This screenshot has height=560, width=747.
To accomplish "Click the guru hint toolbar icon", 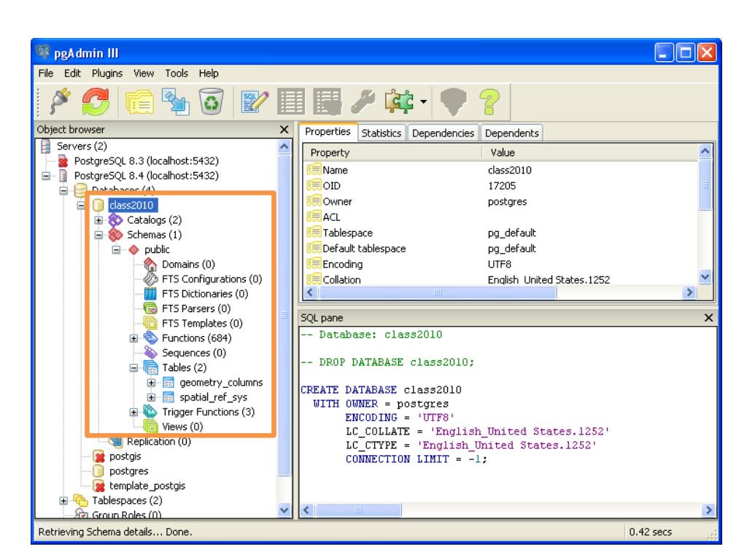I will pos(453,101).
